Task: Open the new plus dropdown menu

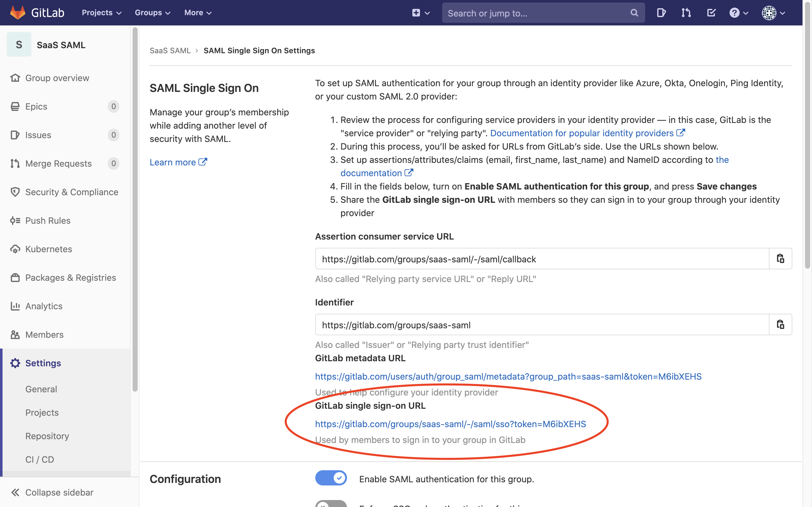Action: [420, 13]
